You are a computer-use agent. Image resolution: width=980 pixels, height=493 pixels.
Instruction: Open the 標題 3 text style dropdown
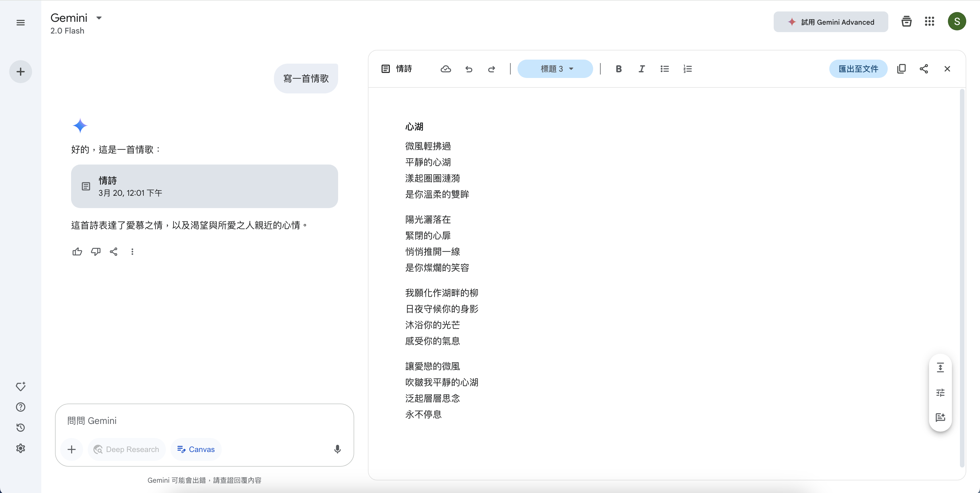[x=555, y=69]
